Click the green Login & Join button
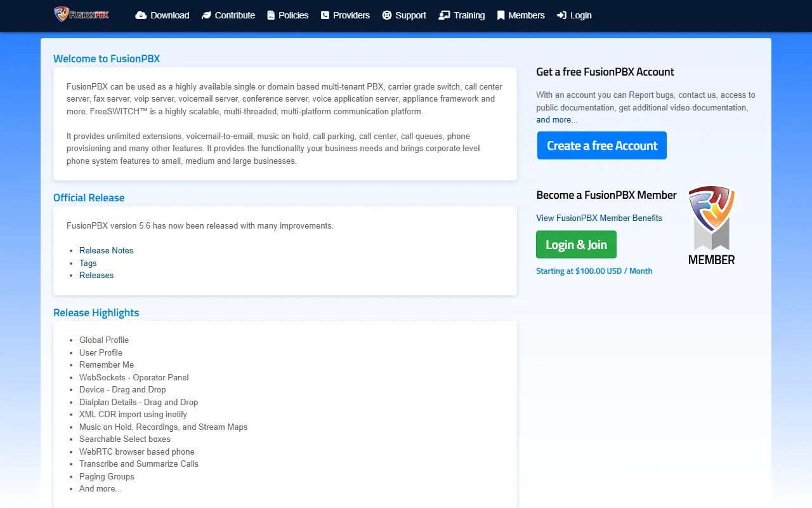 [576, 244]
